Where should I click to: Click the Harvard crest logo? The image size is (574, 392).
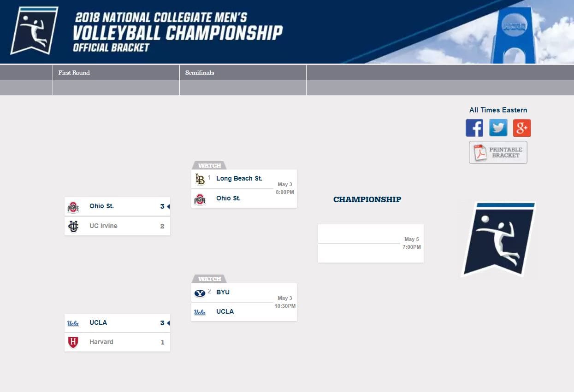74,342
